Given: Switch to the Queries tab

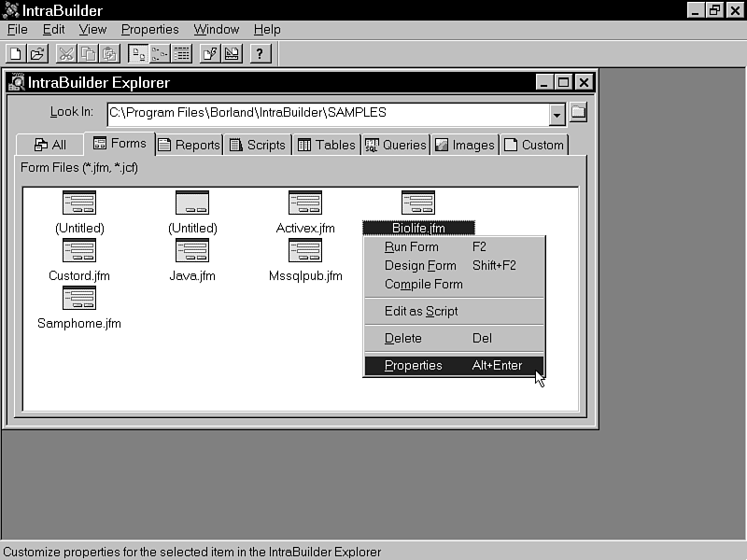Looking at the screenshot, I should (x=396, y=145).
